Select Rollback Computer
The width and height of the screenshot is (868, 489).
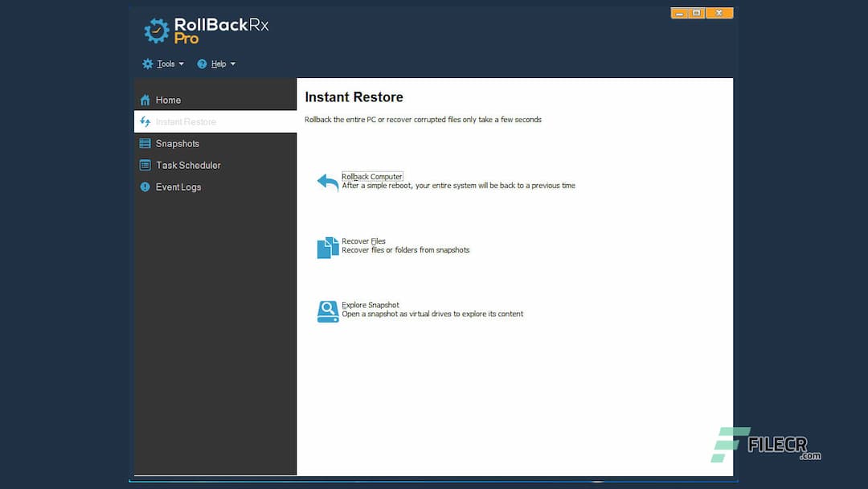pyautogui.click(x=371, y=176)
